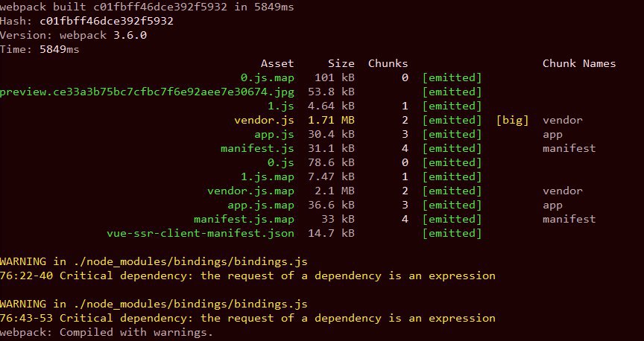Click the 76:22-40 Critical dependency line

[247, 275]
